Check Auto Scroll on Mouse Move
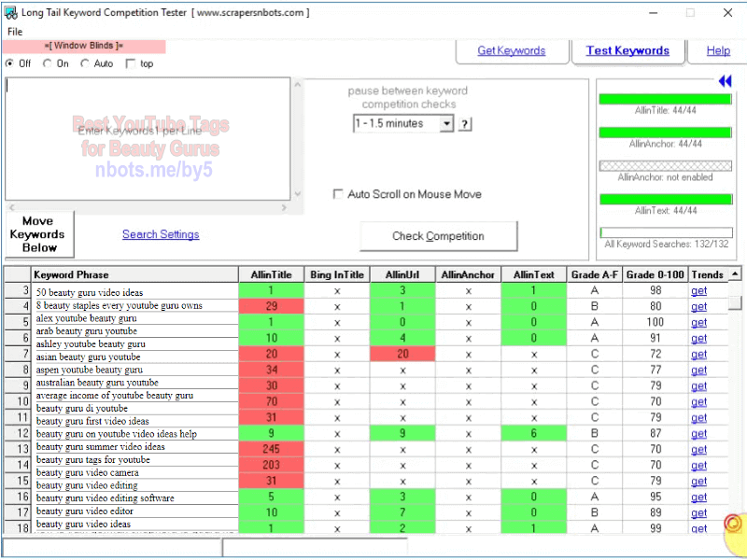Screen dimensions: 747x560 pyautogui.click(x=338, y=194)
